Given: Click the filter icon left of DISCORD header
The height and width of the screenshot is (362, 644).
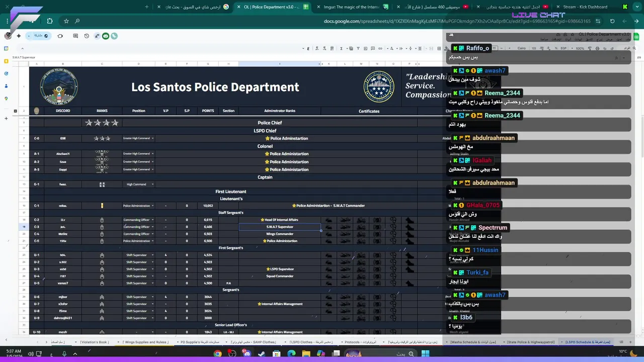Looking at the screenshot, I should [36, 111].
